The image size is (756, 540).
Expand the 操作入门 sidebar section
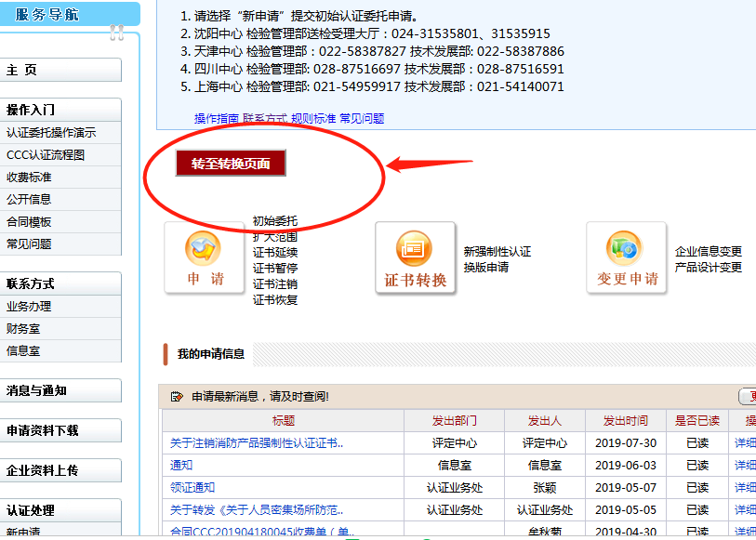(x=60, y=110)
